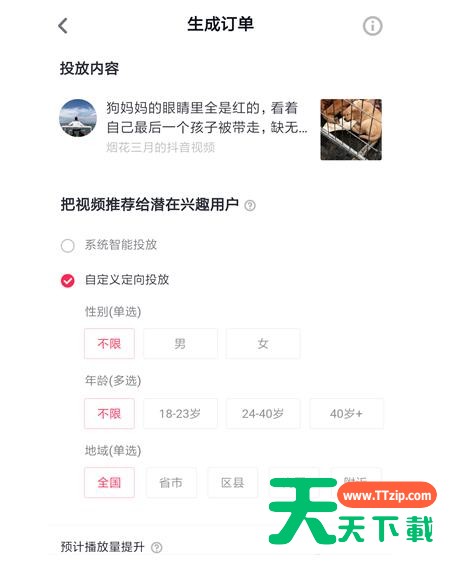Open the video description text
This screenshot has width=456, height=566.
coord(207,118)
